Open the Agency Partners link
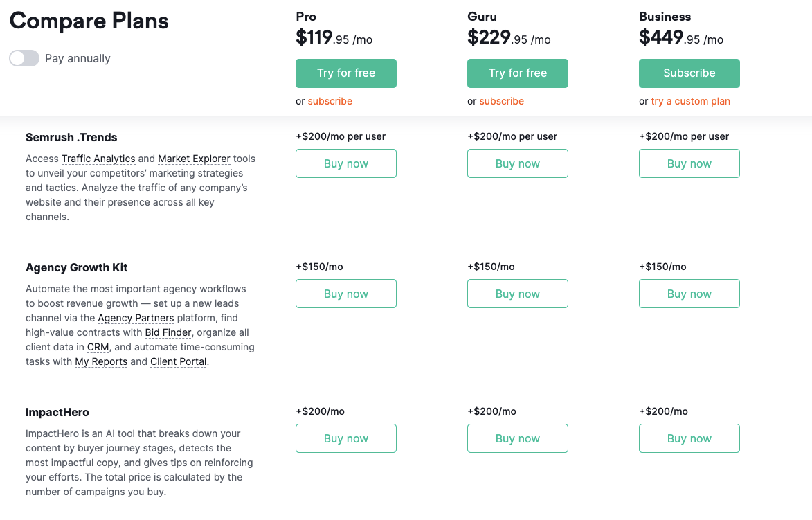Image resolution: width=812 pixels, height=520 pixels. click(x=136, y=318)
